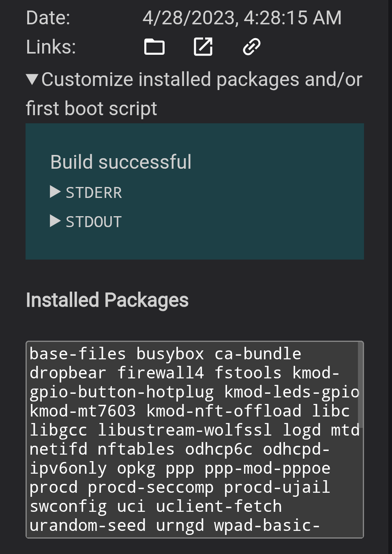Click the scrollbar track below the thumb

pos(360,487)
